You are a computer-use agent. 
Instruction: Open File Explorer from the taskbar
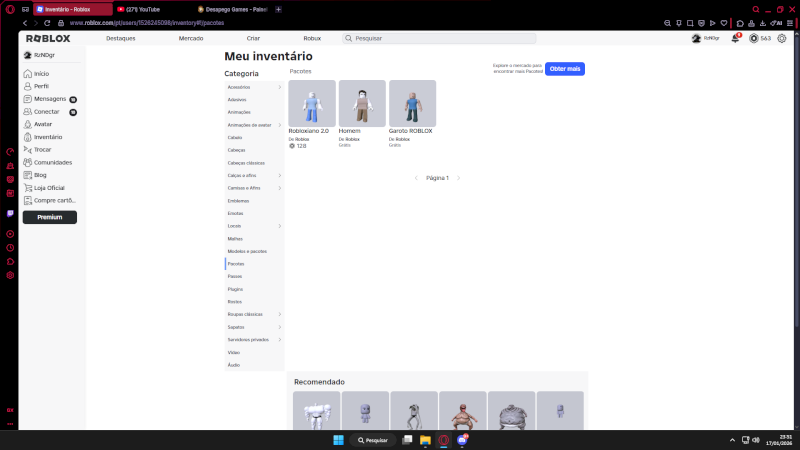(x=425, y=440)
